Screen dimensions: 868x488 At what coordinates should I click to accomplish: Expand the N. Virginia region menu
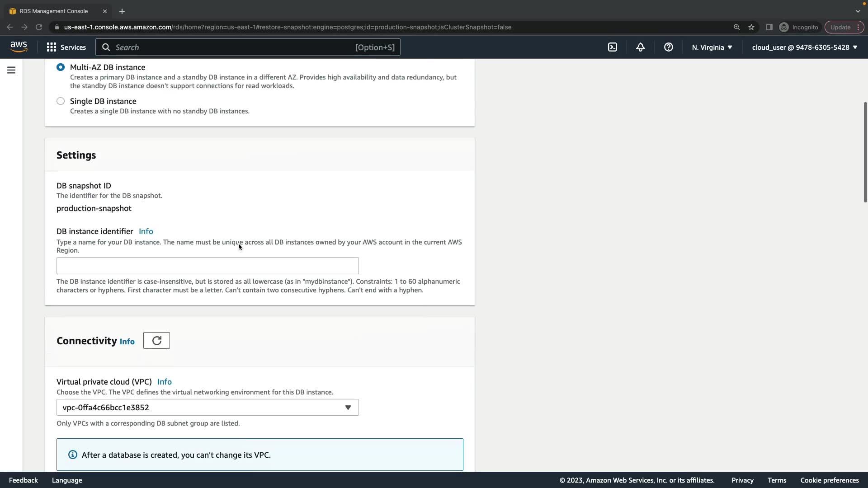pos(712,47)
